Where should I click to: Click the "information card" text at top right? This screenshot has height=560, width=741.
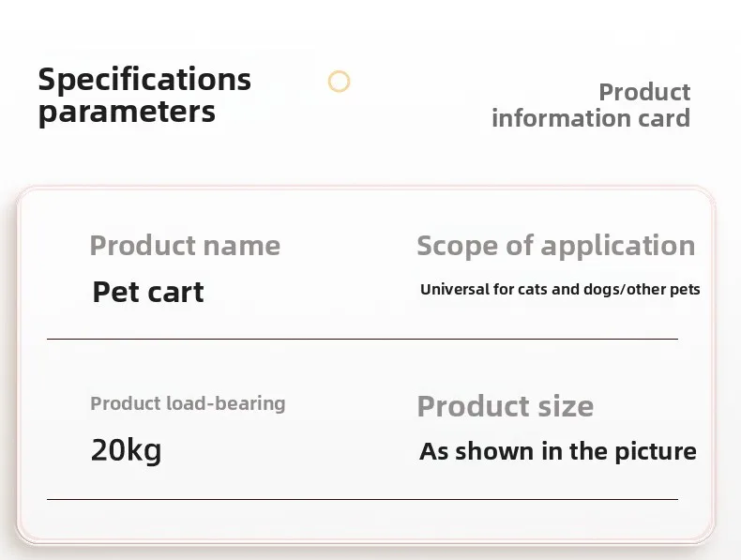(x=590, y=118)
